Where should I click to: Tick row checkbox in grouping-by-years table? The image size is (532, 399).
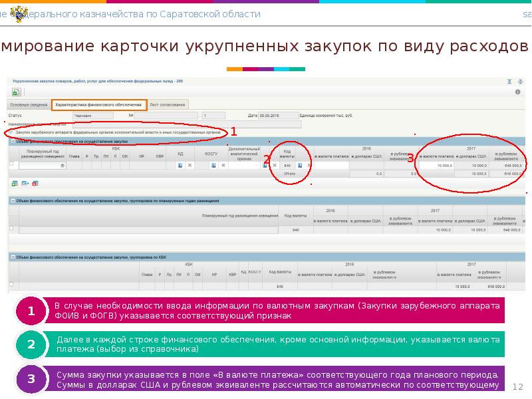(x=11, y=229)
